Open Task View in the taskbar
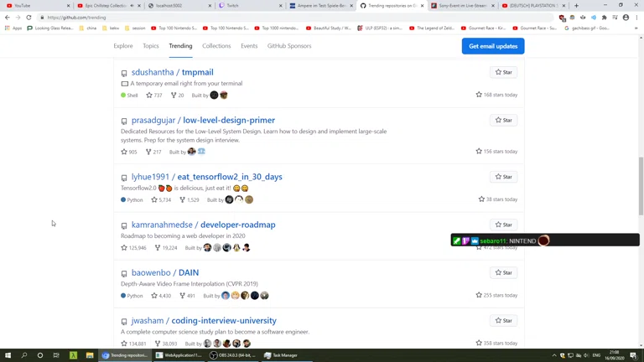 [x=56, y=355]
